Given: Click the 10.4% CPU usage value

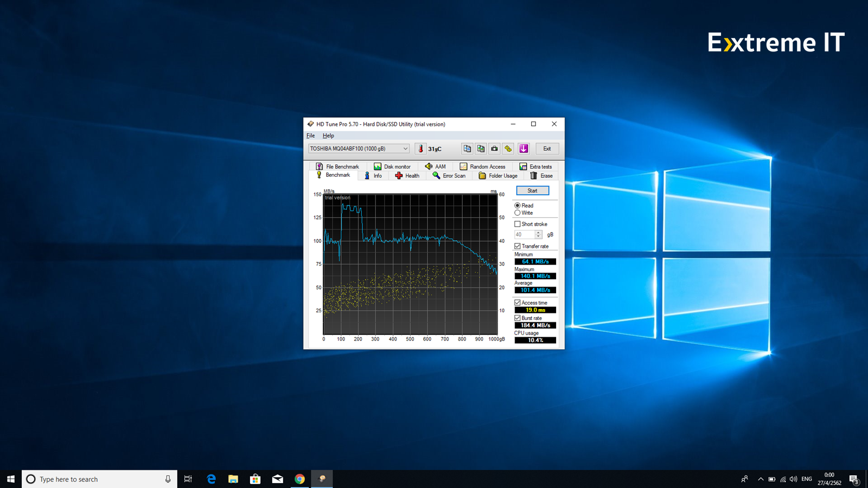Looking at the screenshot, I should 535,341.
